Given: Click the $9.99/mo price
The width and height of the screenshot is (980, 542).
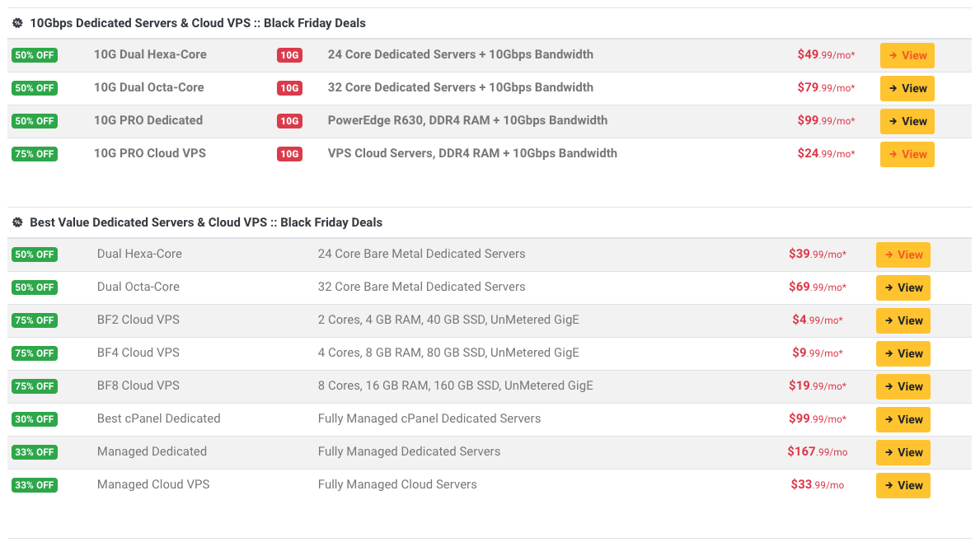Looking at the screenshot, I should [818, 353].
